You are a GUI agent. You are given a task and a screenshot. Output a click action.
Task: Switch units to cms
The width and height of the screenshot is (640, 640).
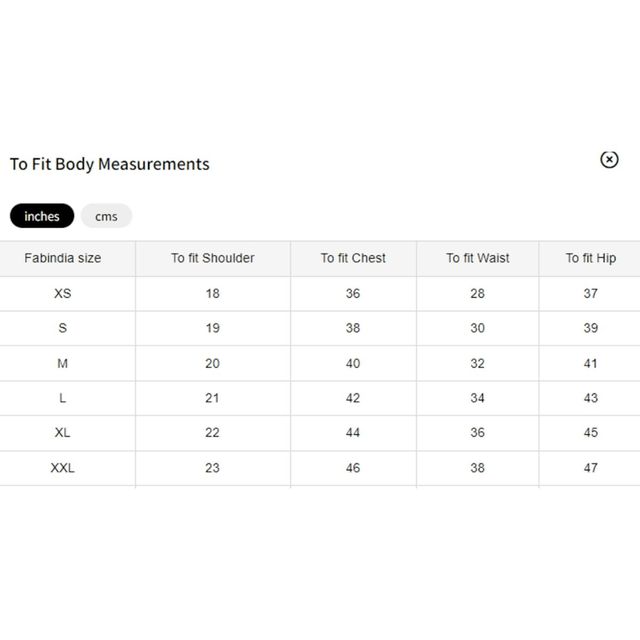pyautogui.click(x=106, y=216)
